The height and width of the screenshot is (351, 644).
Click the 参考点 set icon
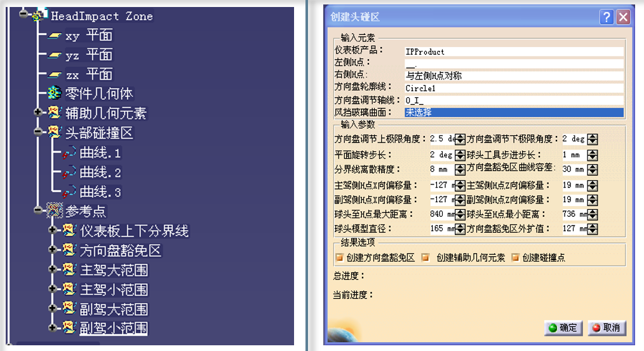pyautogui.click(x=54, y=210)
